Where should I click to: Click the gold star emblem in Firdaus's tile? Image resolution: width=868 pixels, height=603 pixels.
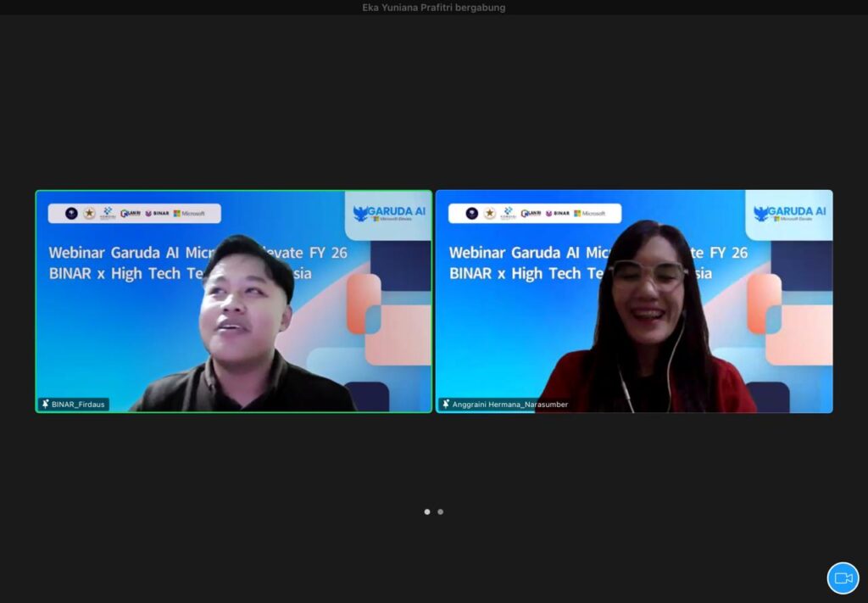[89, 214]
